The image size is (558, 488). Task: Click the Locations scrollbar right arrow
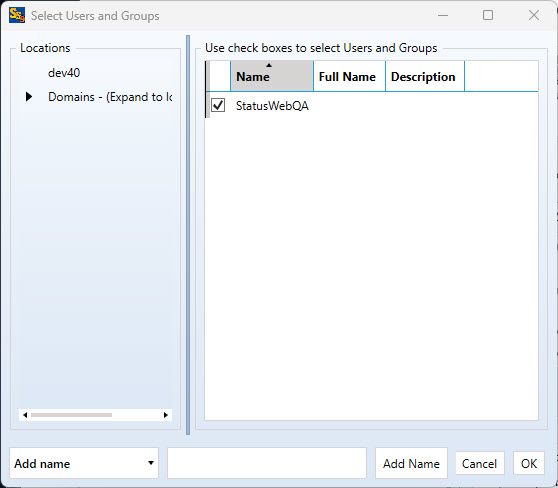(165, 415)
